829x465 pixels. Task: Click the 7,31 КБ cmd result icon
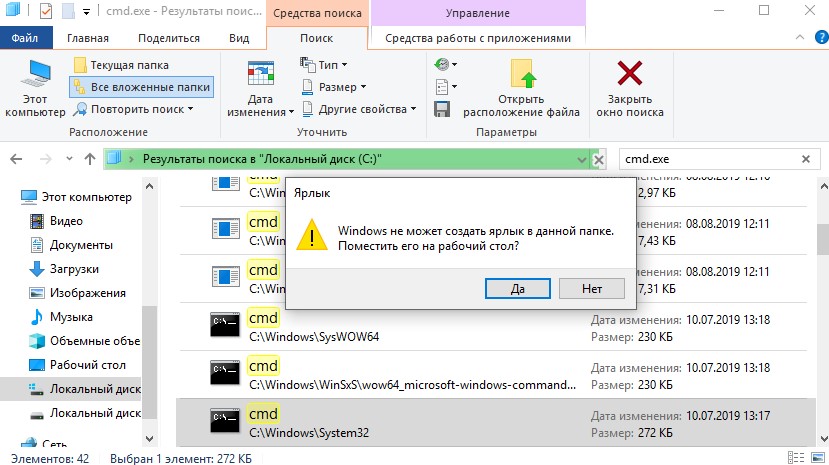pos(226,276)
